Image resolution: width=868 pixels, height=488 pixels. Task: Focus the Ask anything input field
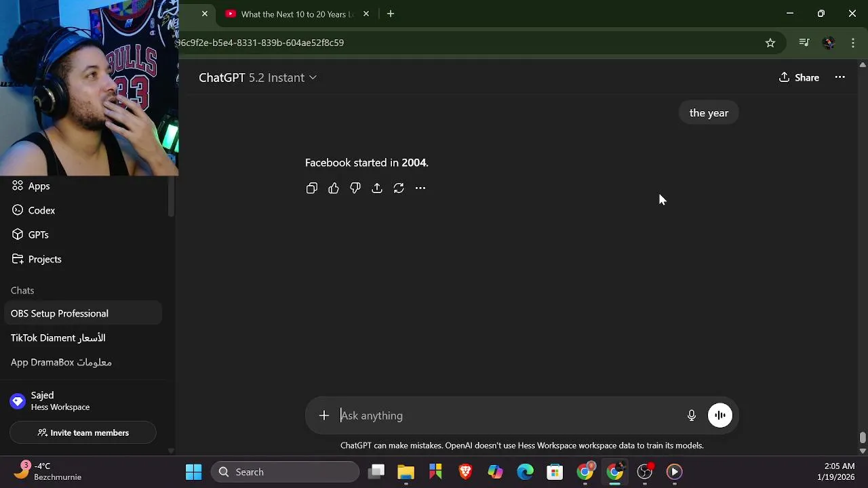pyautogui.click(x=509, y=415)
